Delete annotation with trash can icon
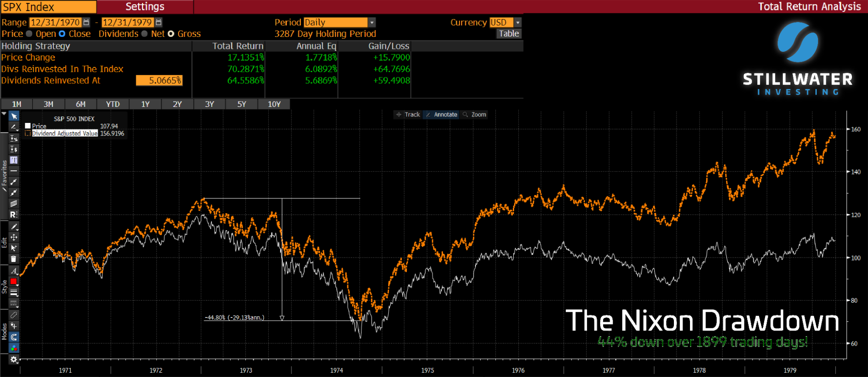This screenshot has width=868, height=377. coord(14,259)
